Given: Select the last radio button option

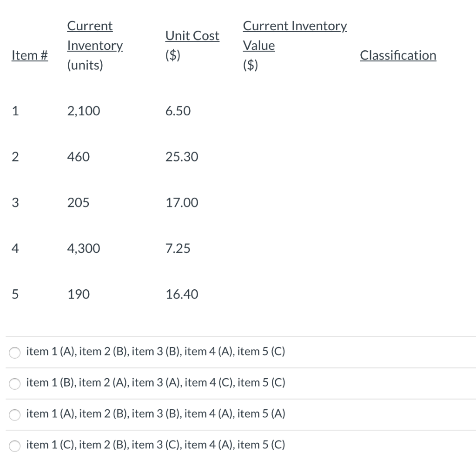Looking at the screenshot, I should 14,446.
